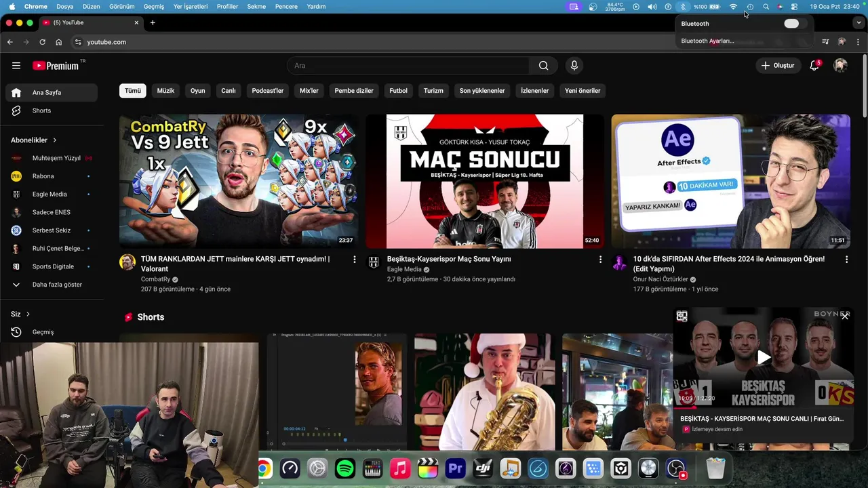Open Sports Digitale subscription
The width and height of the screenshot is (868, 488).
[52, 267]
